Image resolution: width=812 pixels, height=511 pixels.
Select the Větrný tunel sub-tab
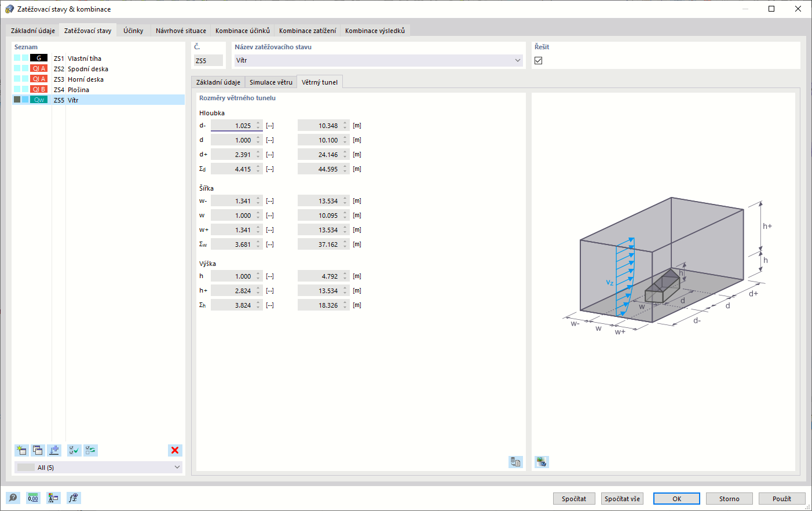320,82
